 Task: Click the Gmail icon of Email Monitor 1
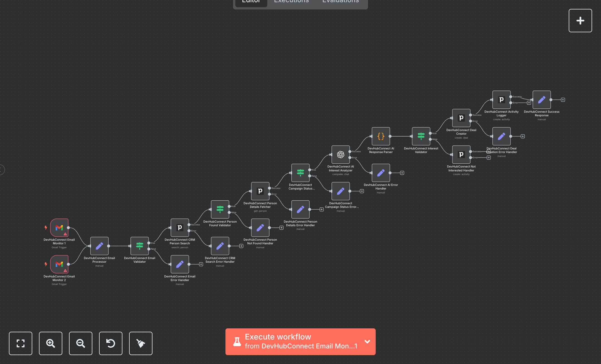[x=59, y=228]
